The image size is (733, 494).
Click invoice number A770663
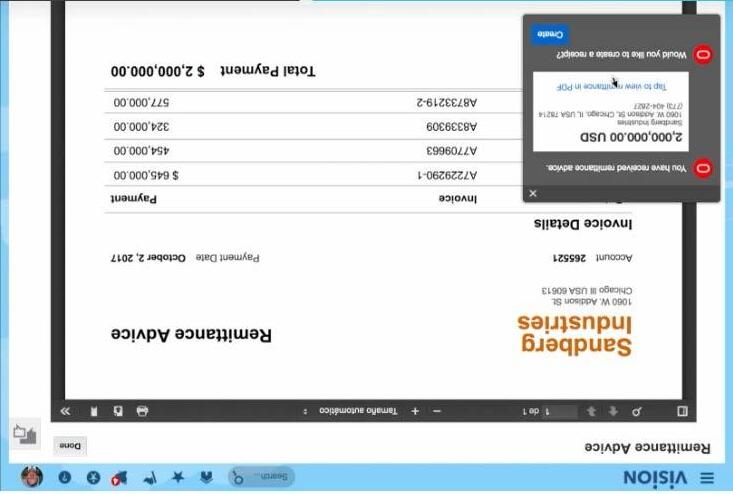[452, 151]
